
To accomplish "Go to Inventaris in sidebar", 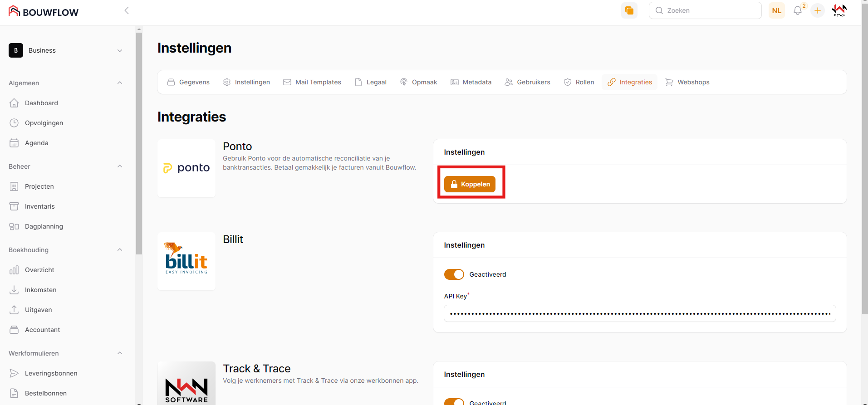I will click(39, 206).
